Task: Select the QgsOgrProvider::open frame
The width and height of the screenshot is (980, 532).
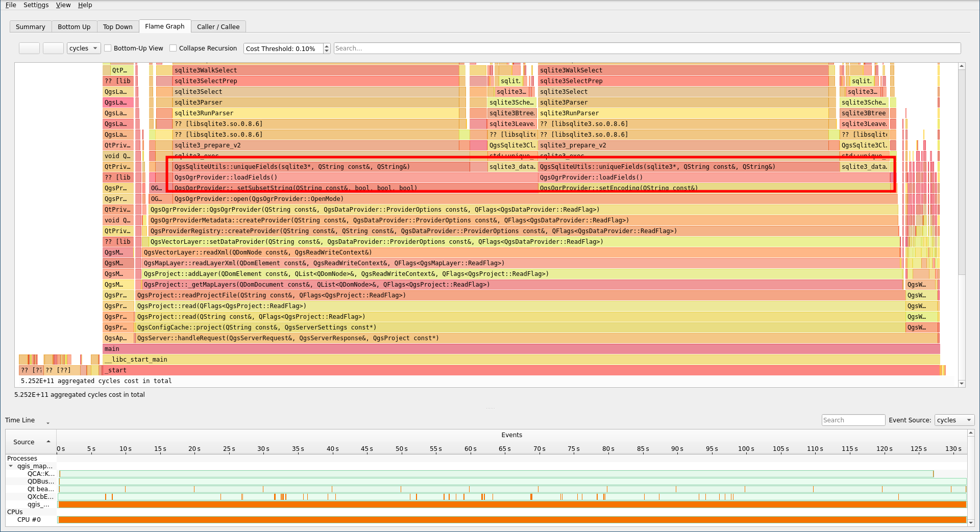Action: [x=535, y=199]
